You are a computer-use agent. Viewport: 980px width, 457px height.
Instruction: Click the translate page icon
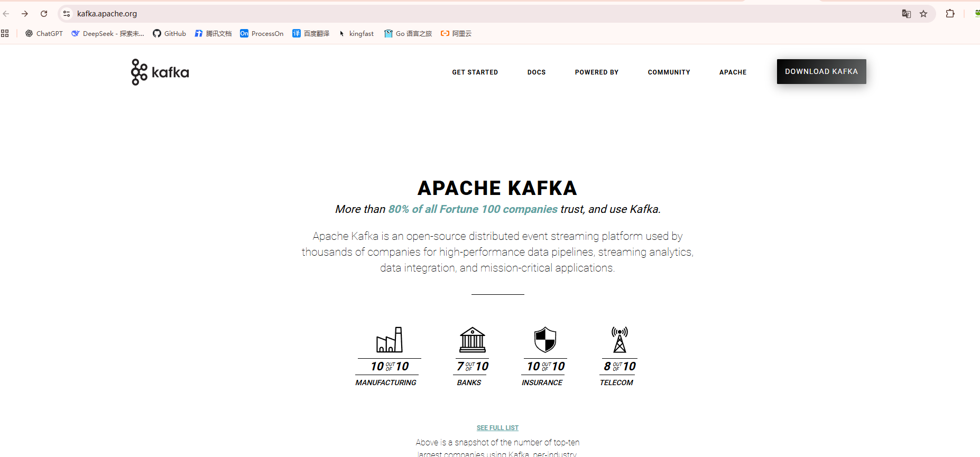pos(906,14)
